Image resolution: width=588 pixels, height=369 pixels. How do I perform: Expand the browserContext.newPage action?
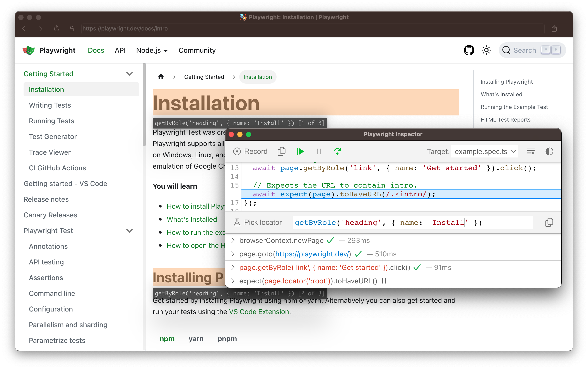coord(233,240)
